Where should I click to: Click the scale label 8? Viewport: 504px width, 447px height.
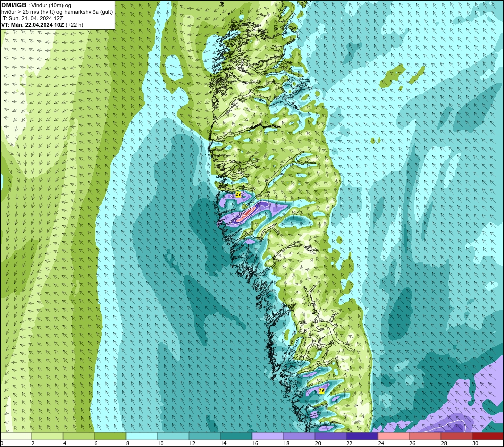pos(128,443)
